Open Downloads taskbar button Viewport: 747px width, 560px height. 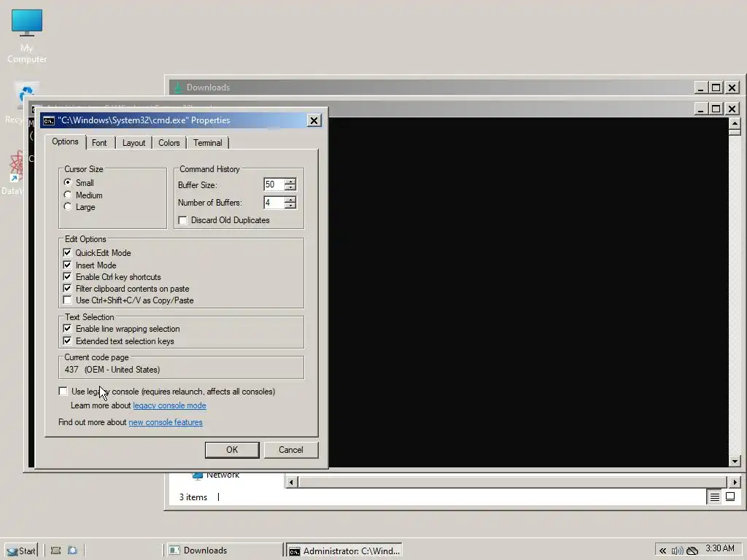pos(223,551)
